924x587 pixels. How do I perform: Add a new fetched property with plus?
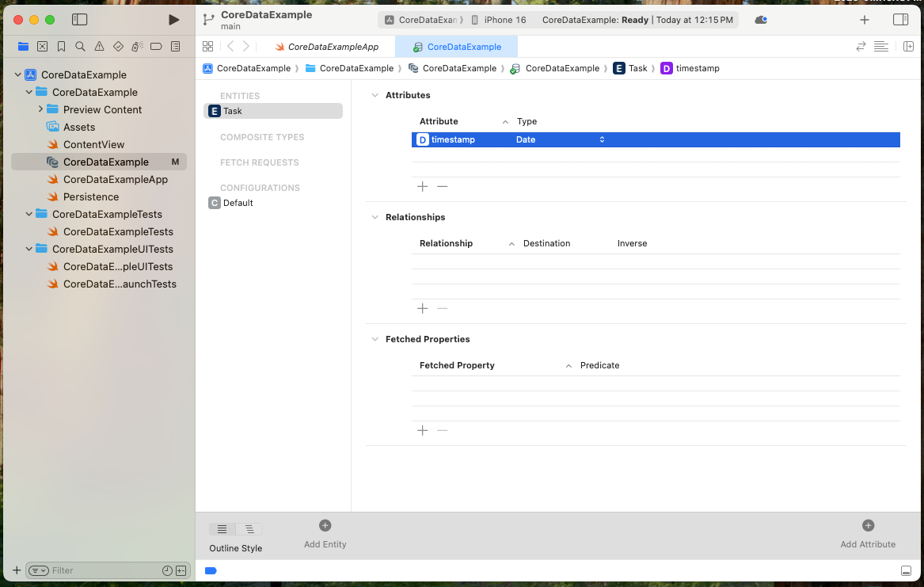[423, 431]
